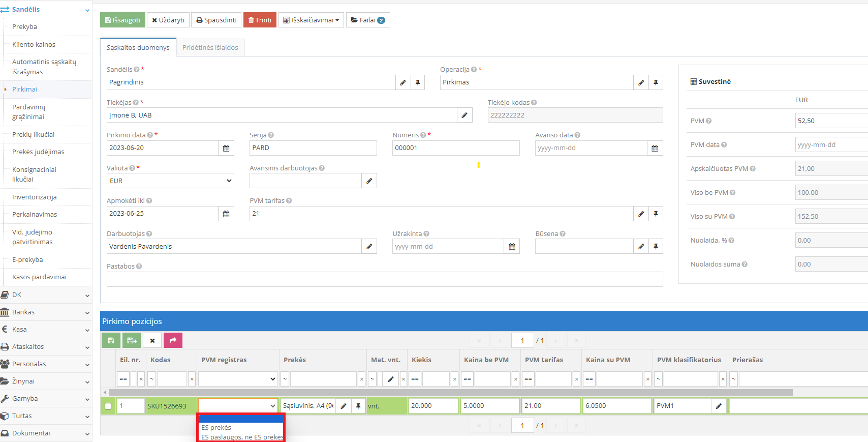Click the pin icon in PVM tarifas field

656,214
